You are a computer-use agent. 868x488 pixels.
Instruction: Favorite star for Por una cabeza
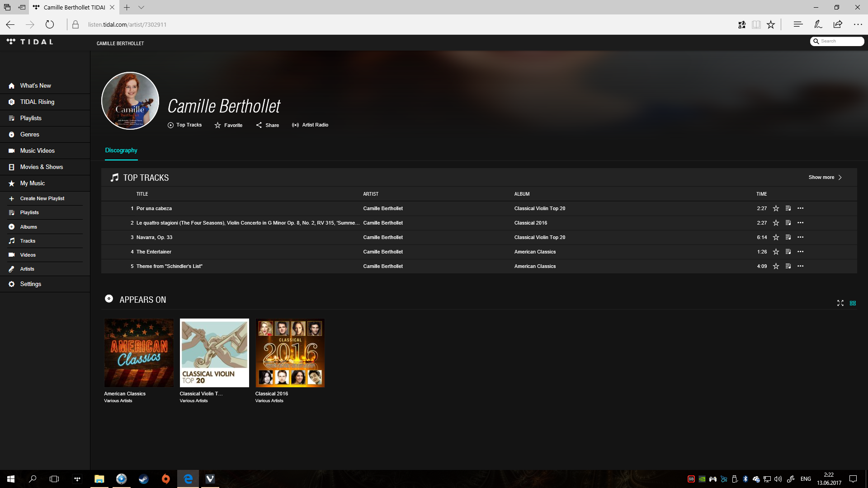pyautogui.click(x=776, y=208)
